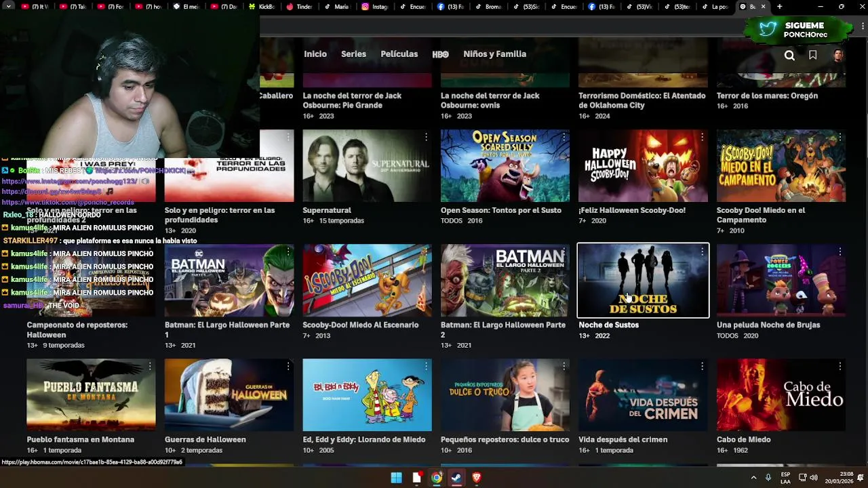Switch to the KickBo browser tab

[x=261, y=7]
